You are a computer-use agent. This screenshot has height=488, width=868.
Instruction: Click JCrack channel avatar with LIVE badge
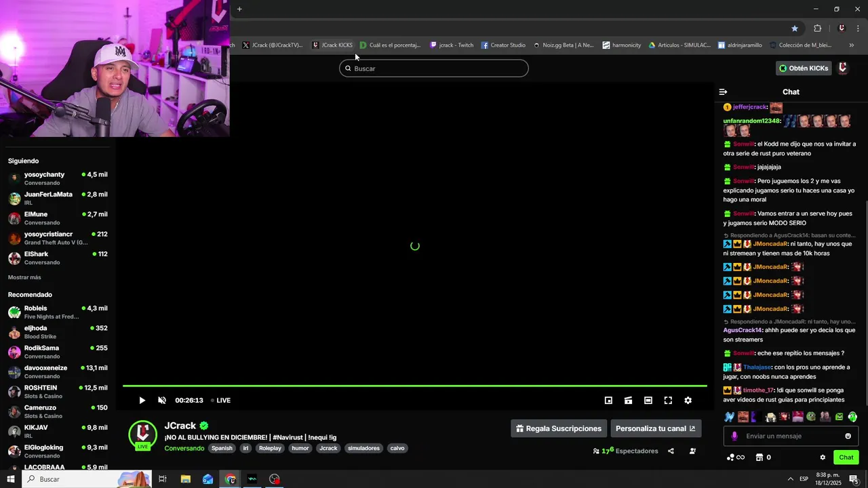tap(143, 435)
